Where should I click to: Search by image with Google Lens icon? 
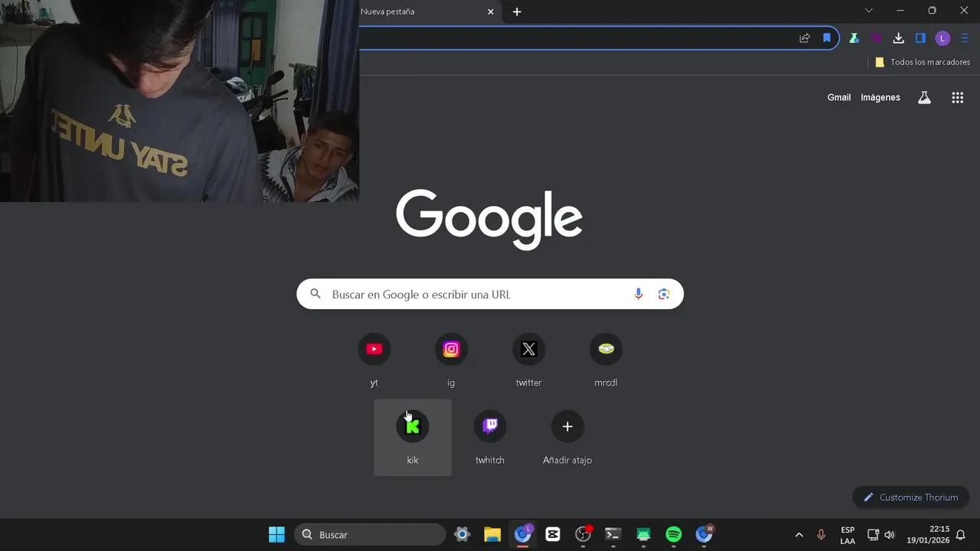click(x=664, y=294)
